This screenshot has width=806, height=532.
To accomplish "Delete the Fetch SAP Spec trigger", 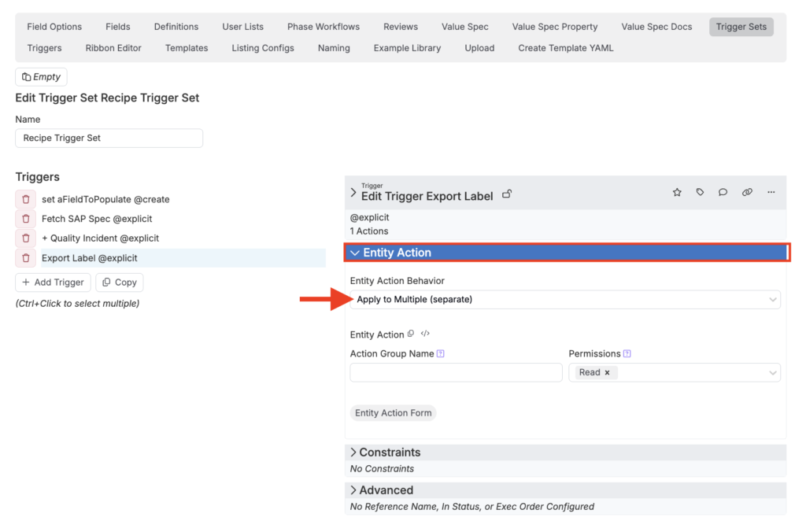I will pyautogui.click(x=26, y=219).
